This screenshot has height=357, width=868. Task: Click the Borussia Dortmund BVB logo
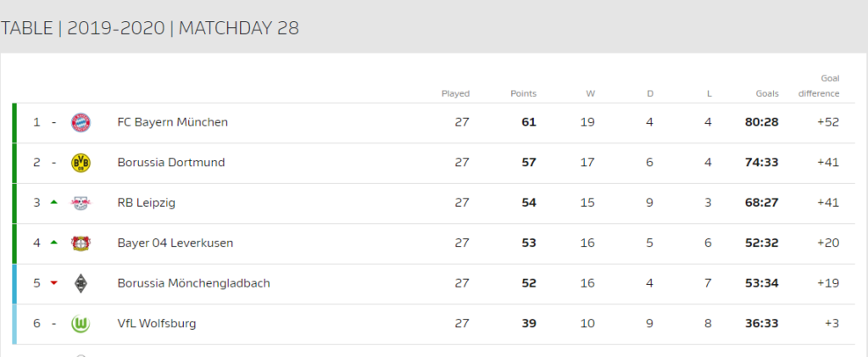pos(81,163)
